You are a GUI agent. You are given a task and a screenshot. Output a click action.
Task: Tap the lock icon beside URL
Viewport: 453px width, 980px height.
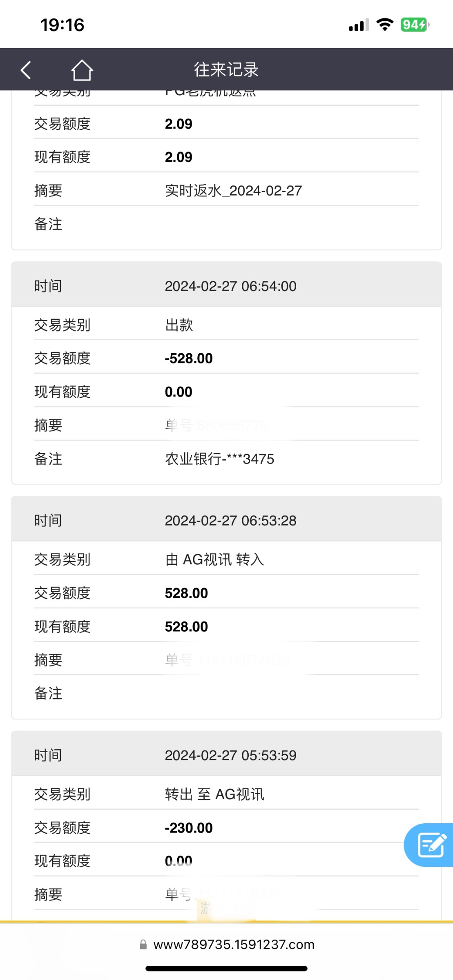point(143,944)
